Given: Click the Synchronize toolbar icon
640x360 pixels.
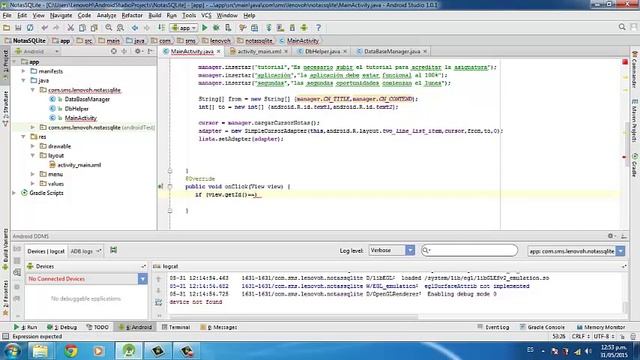Looking at the screenshot, I should coord(30,28).
